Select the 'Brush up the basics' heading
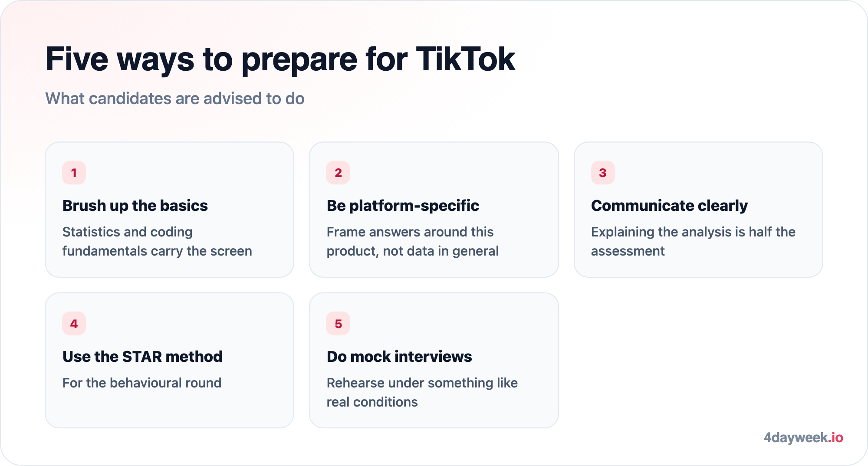Image resolution: width=868 pixels, height=466 pixels. tap(135, 205)
